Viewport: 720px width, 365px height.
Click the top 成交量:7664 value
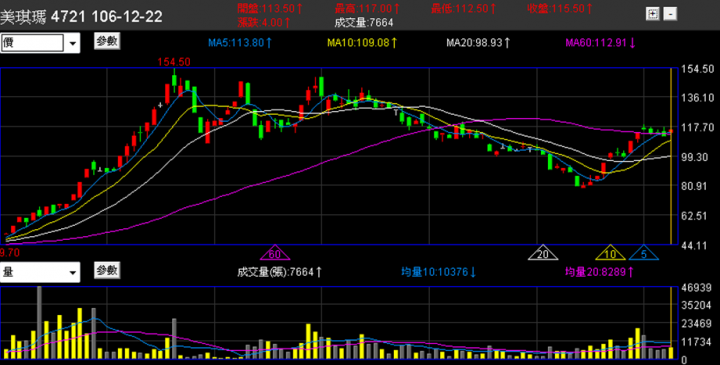[x=364, y=22]
